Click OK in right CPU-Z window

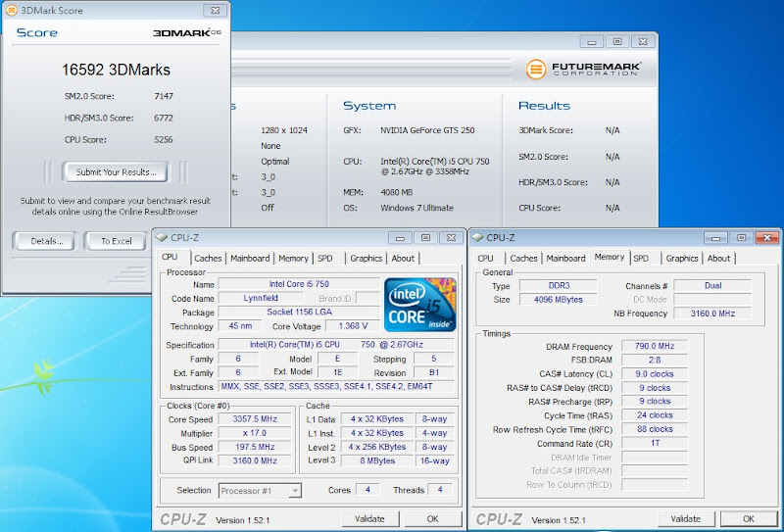click(749, 519)
